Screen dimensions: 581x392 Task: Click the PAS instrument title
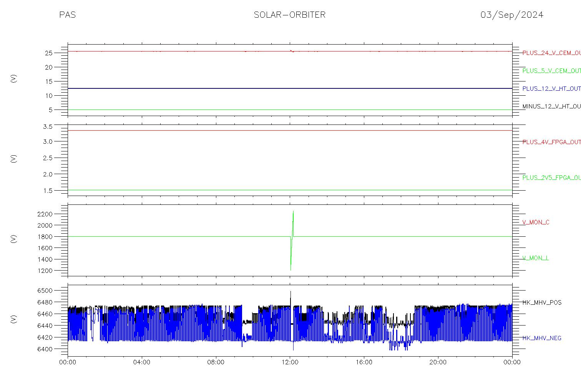tap(67, 15)
